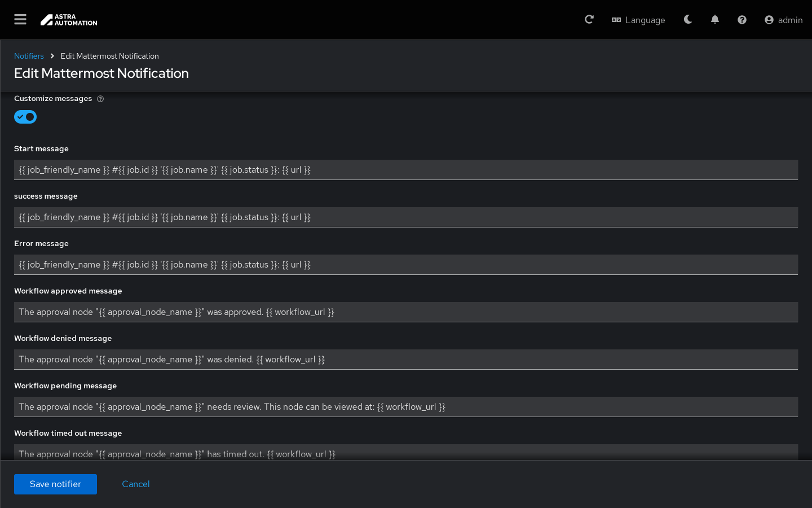This screenshot has height=508, width=812.
Task: Cancel editing the notification
Action: [136, 484]
